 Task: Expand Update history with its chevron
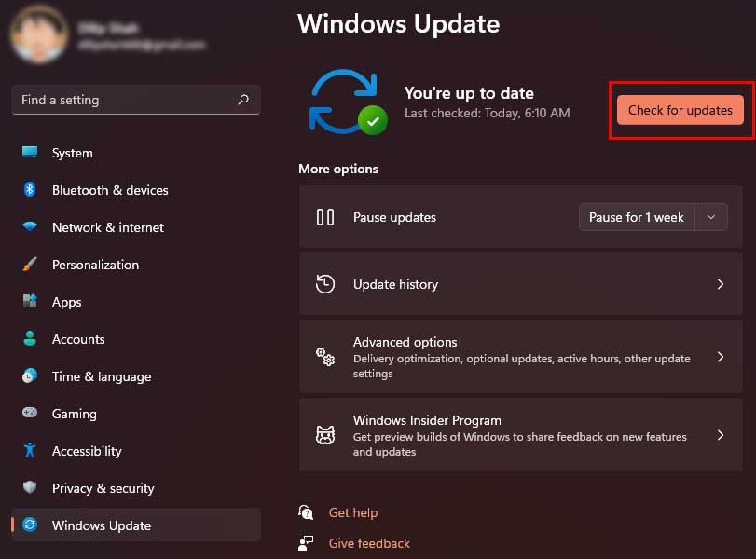721,284
